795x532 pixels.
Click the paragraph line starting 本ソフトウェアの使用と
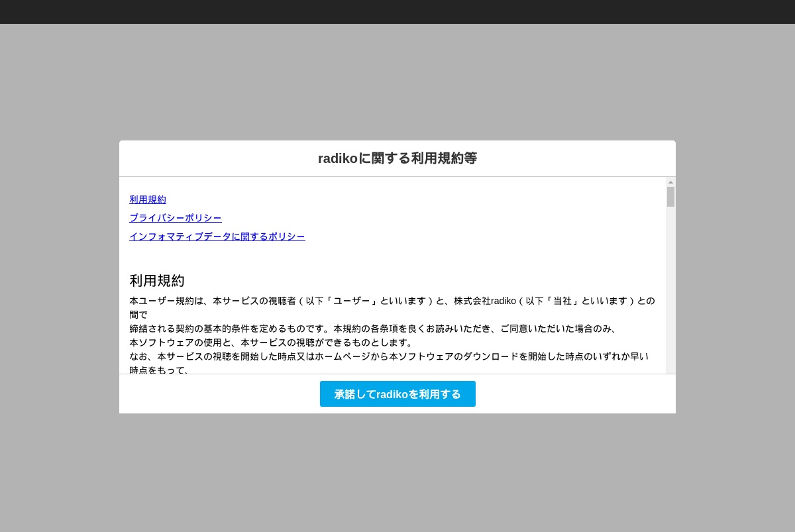(272, 343)
